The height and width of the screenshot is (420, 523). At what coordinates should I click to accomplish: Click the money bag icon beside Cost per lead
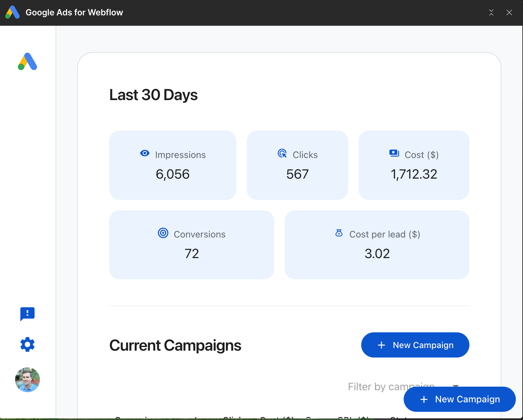(x=339, y=233)
